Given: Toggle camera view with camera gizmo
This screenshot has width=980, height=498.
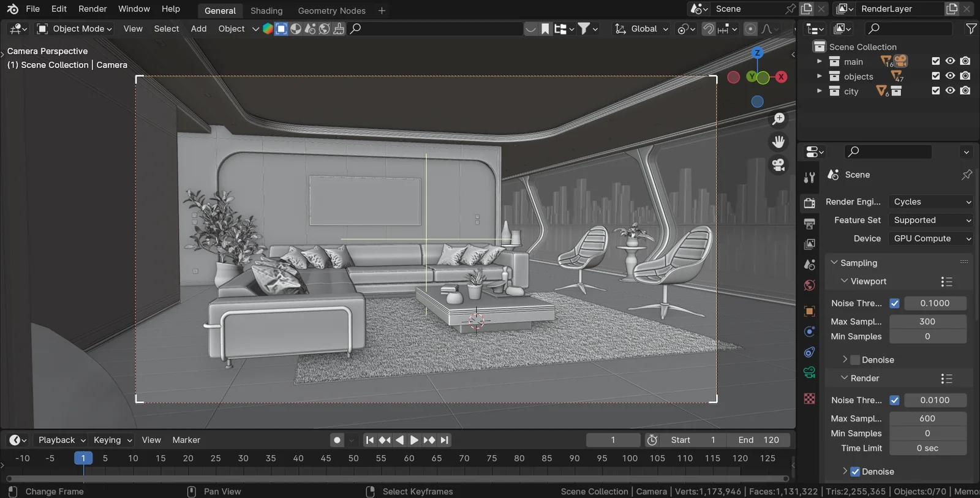Looking at the screenshot, I should click(x=778, y=165).
